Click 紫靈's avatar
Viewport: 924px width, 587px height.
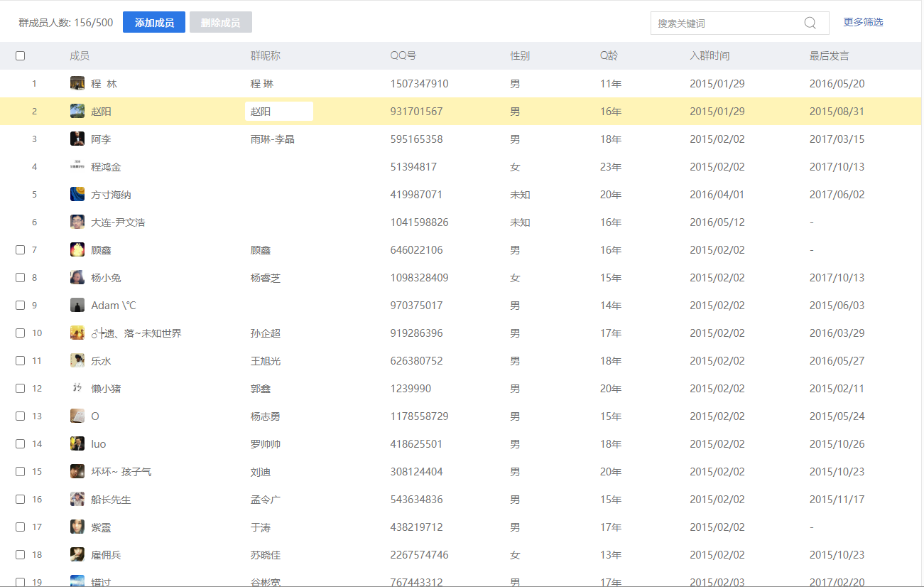coord(77,527)
